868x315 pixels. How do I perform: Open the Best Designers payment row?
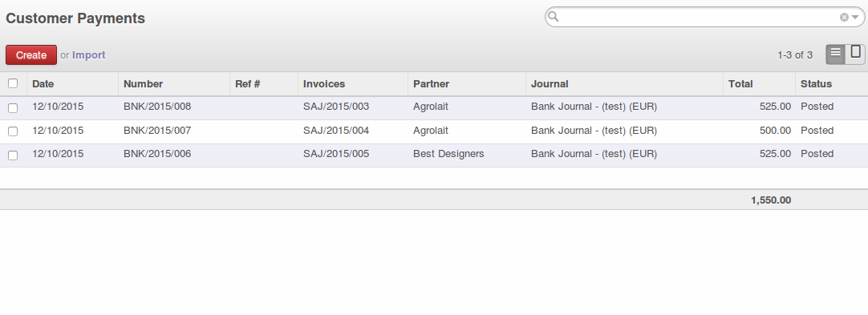pyautogui.click(x=434, y=155)
